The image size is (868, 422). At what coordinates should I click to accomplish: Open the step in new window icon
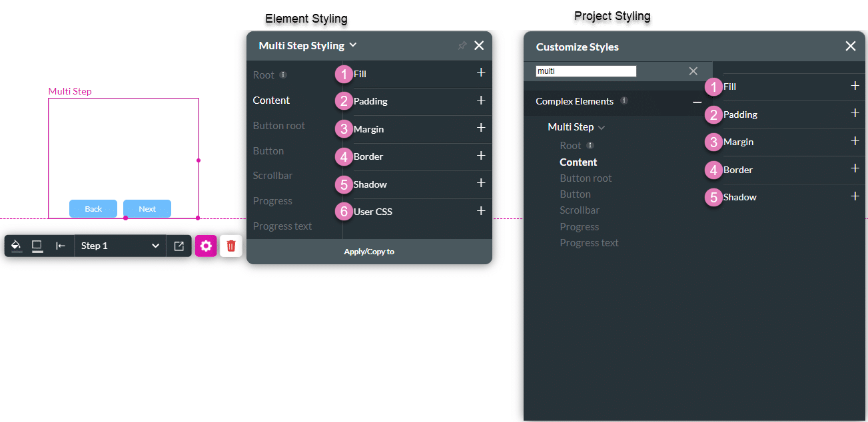(179, 246)
